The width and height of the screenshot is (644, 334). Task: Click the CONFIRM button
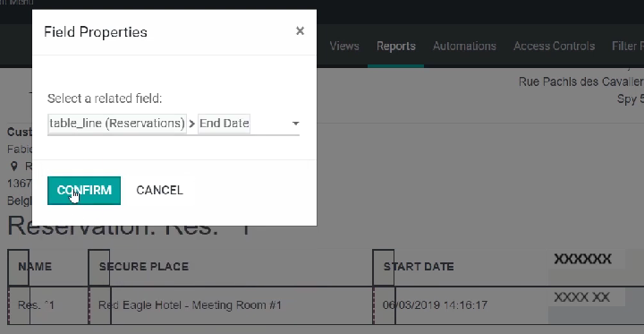coord(84,191)
